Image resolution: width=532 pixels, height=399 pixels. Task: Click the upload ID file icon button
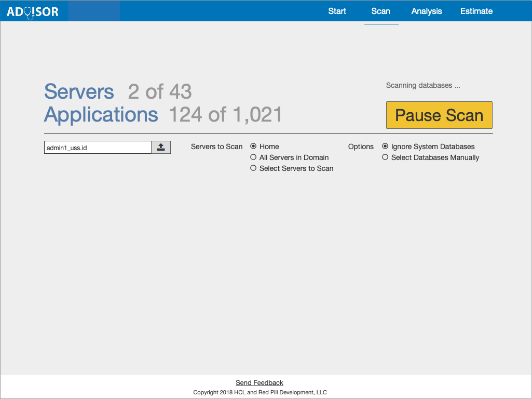point(161,148)
